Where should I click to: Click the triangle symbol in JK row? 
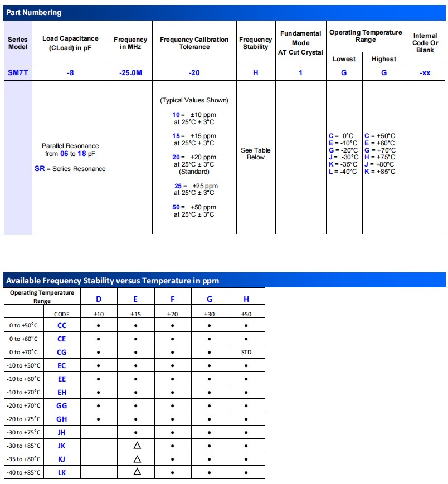coord(137,445)
